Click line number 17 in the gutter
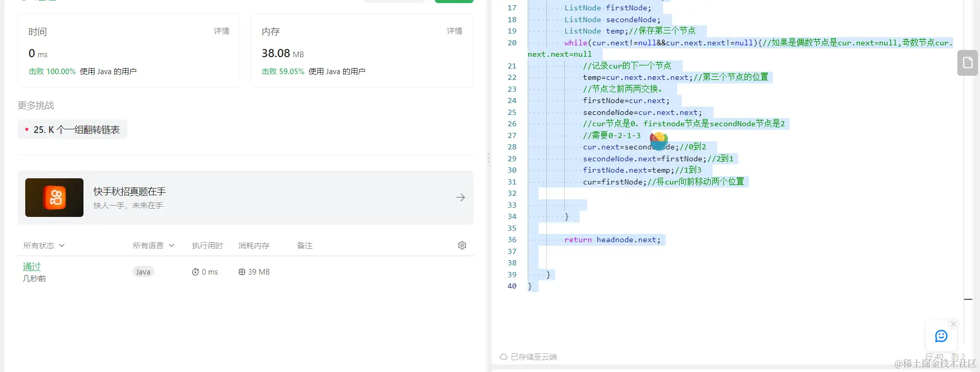This screenshot has width=980, height=372. pos(512,8)
